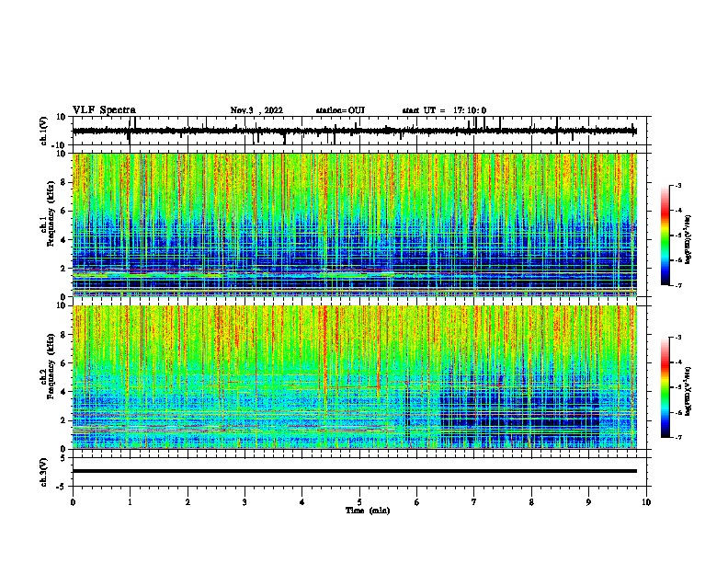
Task: Click the "5" tick on ch.3(V) axis
Action: [63, 458]
